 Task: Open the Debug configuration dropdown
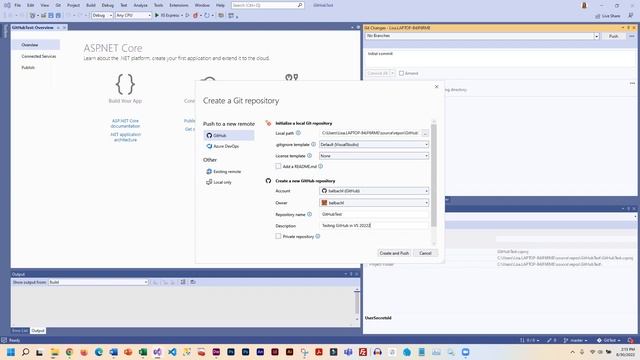point(102,15)
